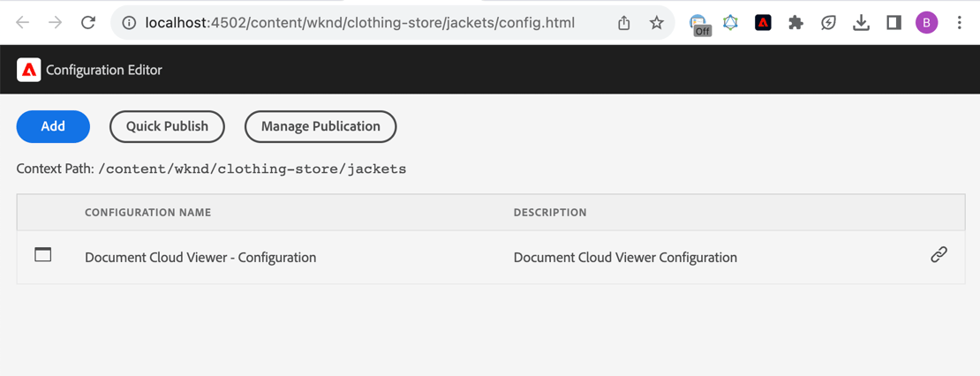Click the share page icon in address bar

click(624, 23)
